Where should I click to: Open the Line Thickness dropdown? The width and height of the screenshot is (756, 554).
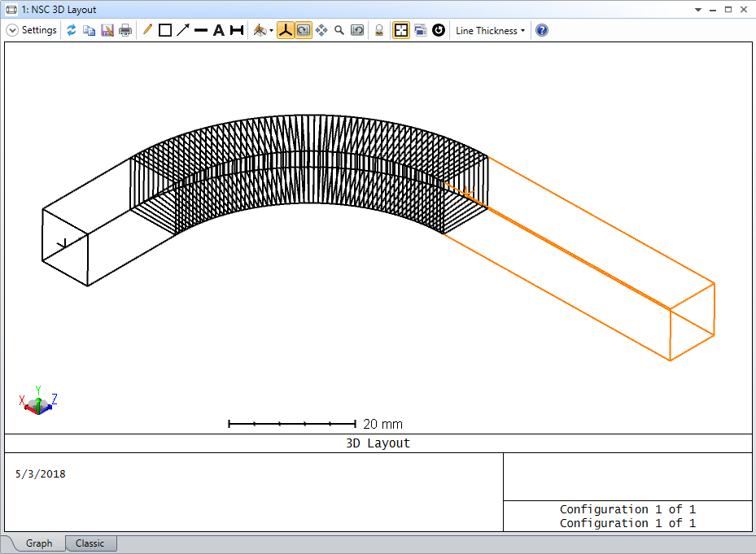[490, 30]
